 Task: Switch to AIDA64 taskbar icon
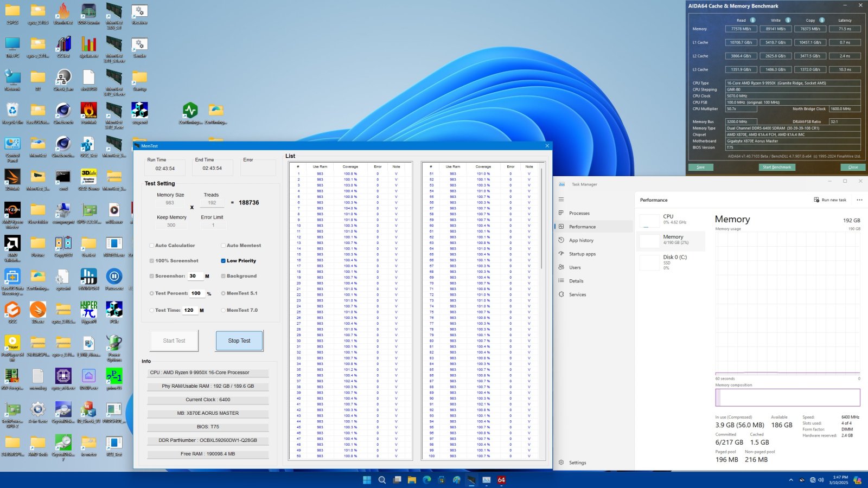pos(501,480)
